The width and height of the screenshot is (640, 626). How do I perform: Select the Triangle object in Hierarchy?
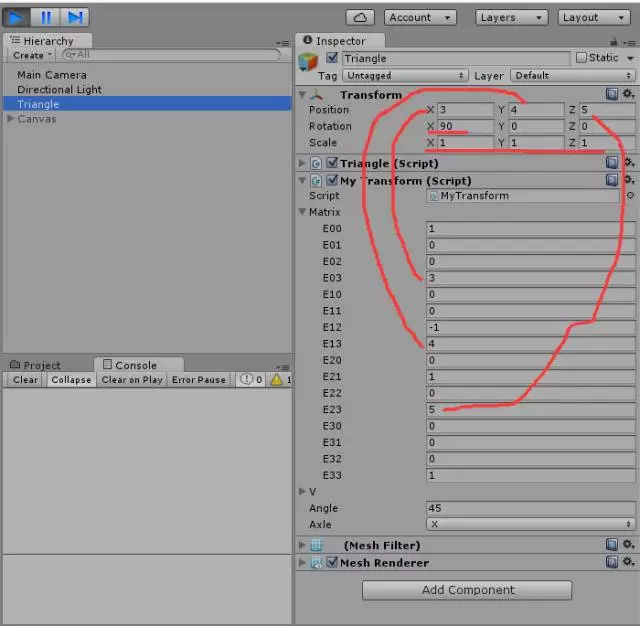point(148,104)
